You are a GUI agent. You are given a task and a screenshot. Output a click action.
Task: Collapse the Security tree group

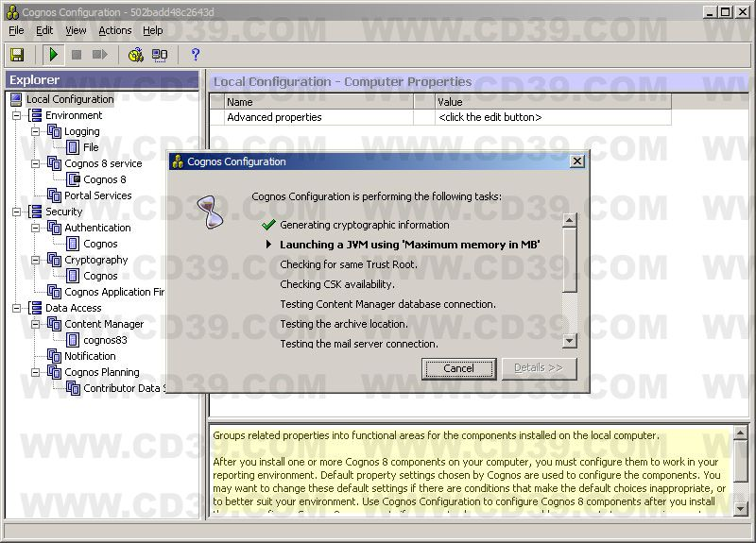(x=16, y=212)
